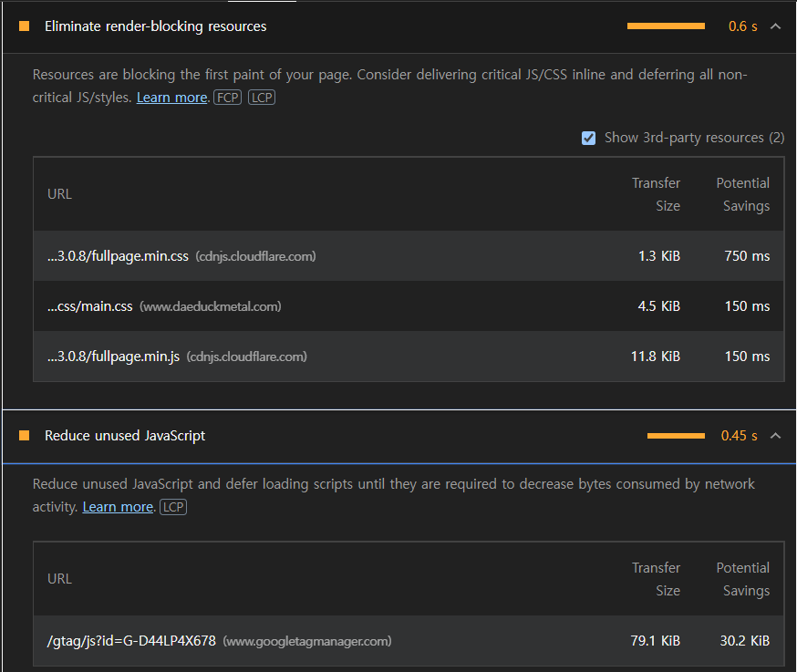The image size is (797, 672).
Task: Click the Eliminate render-blocking resources title
Action: click(156, 26)
